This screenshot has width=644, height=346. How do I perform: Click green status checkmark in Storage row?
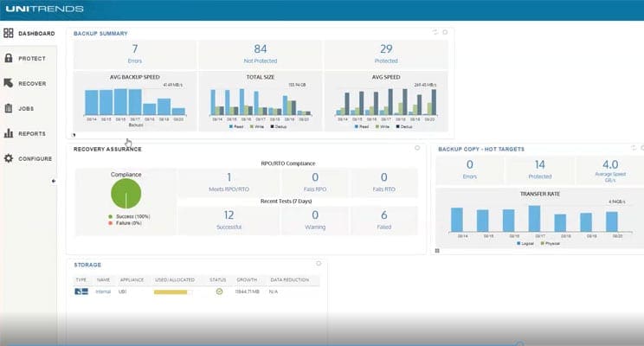pyautogui.click(x=219, y=292)
